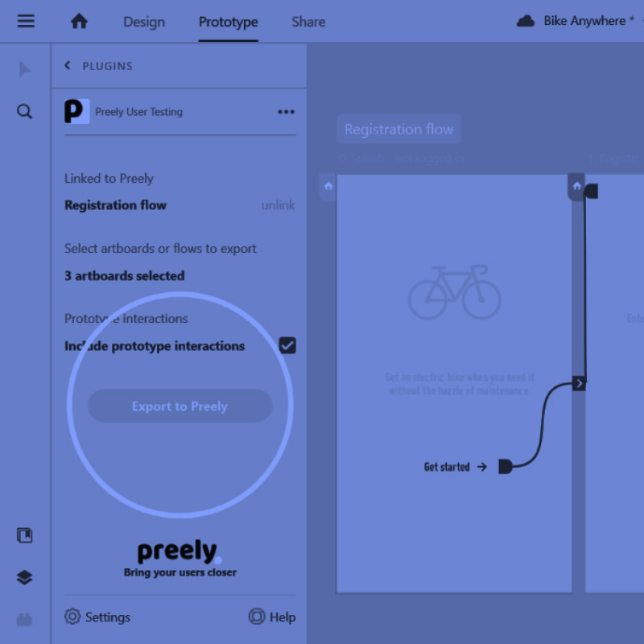Click the PLUGINS panel header label
644x644 pixels.
click(x=108, y=66)
